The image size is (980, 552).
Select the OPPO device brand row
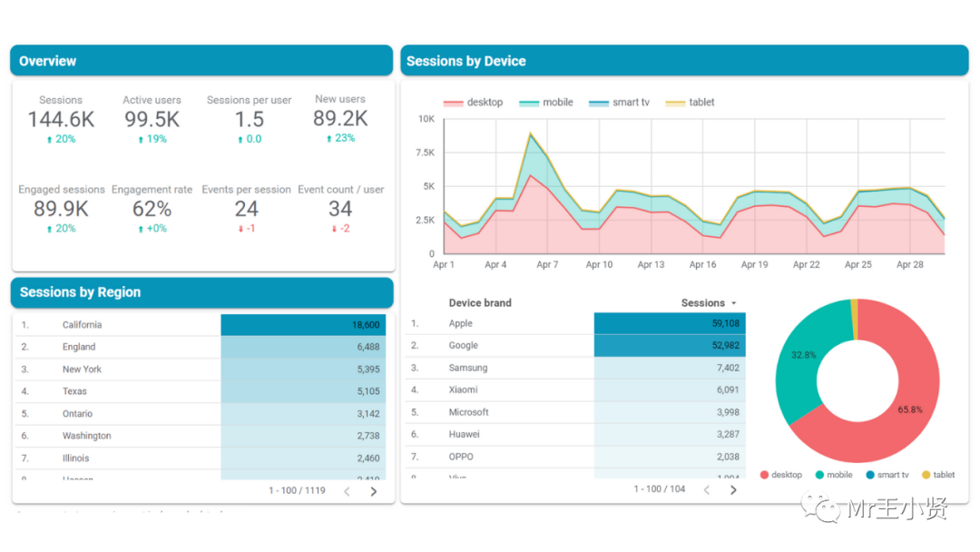tap(575, 457)
